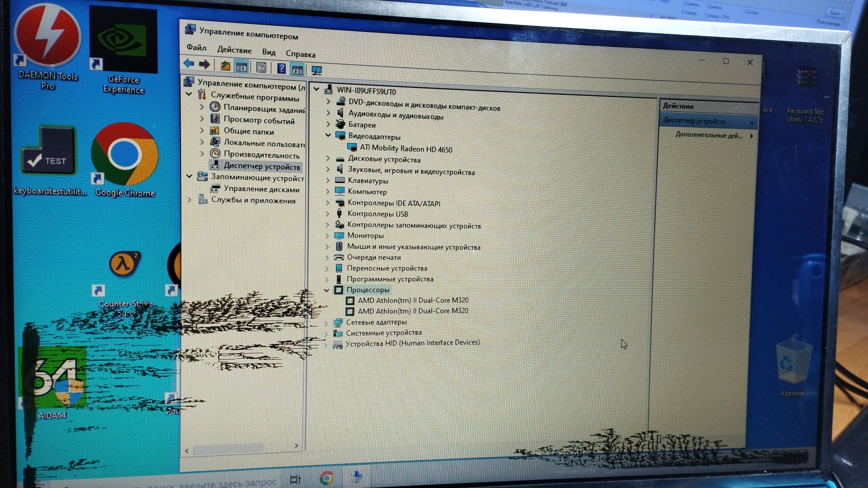Click Chrome icon in the taskbar
The image size is (868, 488).
point(327,478)
